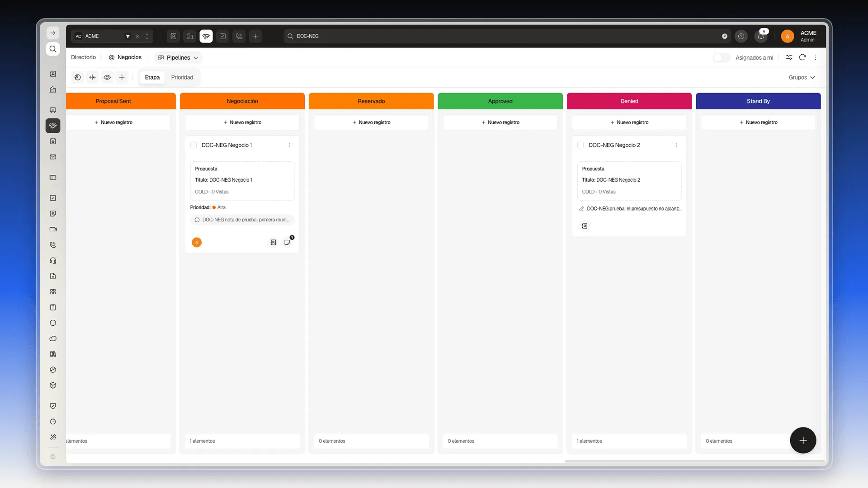The height and width of the screenshot is (488, 868).
Task: Open the envelope mail icon in sidebar
Action: click(x=53, y=157)
